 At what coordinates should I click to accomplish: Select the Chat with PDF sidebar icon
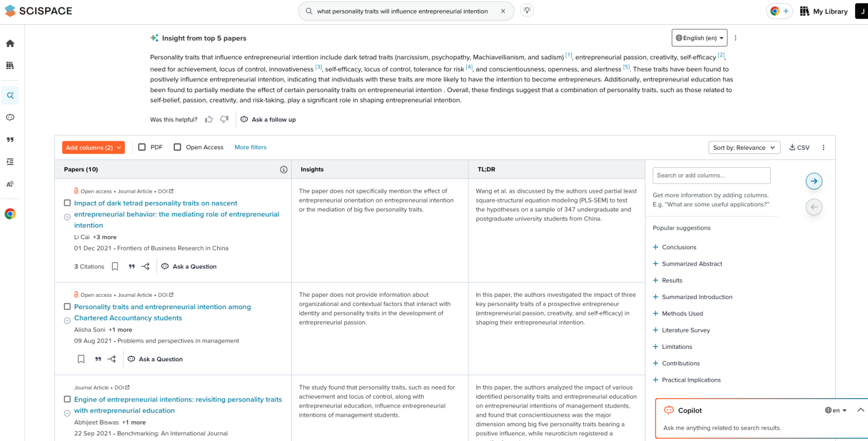point(10,117)
